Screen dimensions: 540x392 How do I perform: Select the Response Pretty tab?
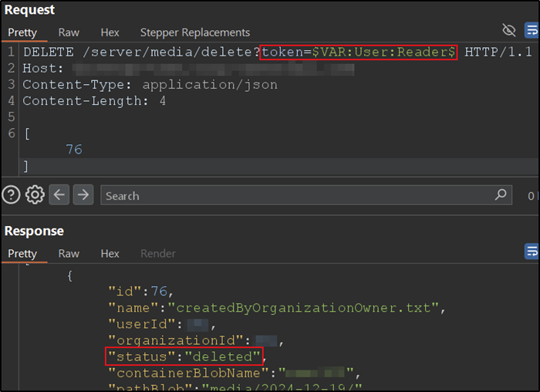pos(22,253)
